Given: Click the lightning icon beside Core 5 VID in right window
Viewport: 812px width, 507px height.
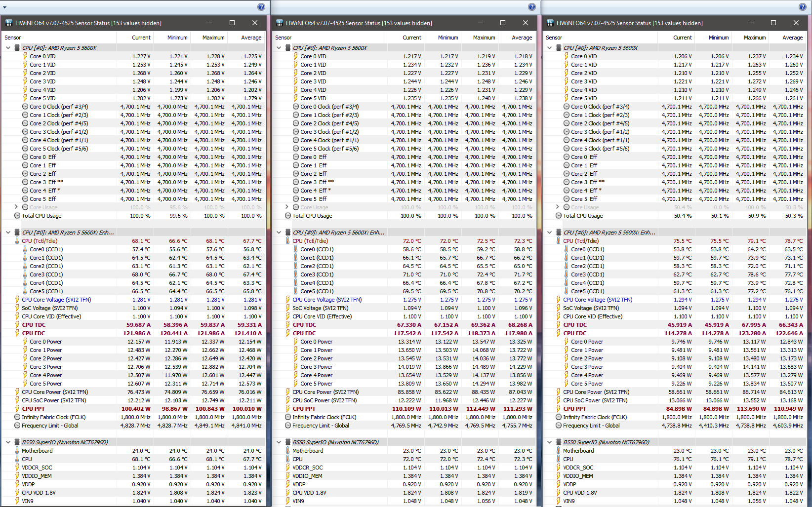Looking at the screenshot, I should (567, 98).
